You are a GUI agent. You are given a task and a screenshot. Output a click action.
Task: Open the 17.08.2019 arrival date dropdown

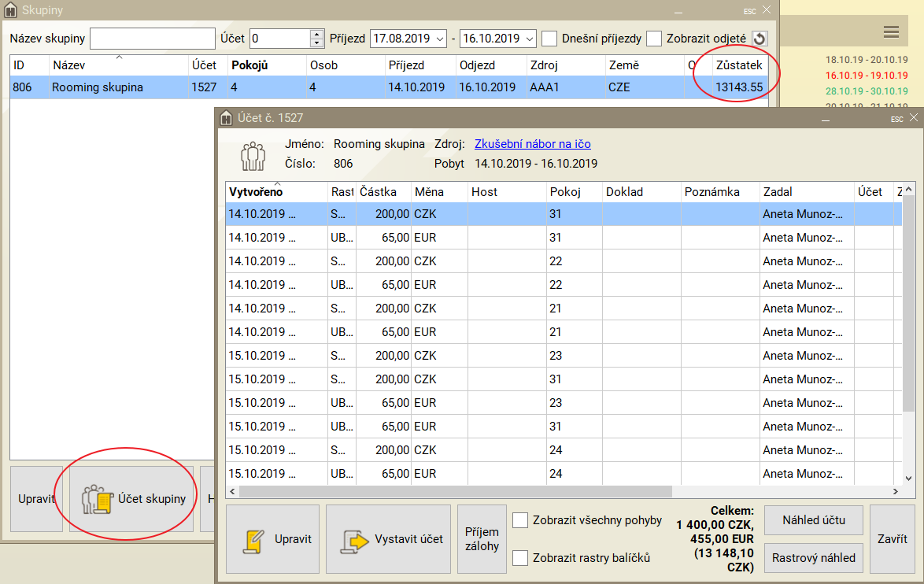tap(438, 39)
